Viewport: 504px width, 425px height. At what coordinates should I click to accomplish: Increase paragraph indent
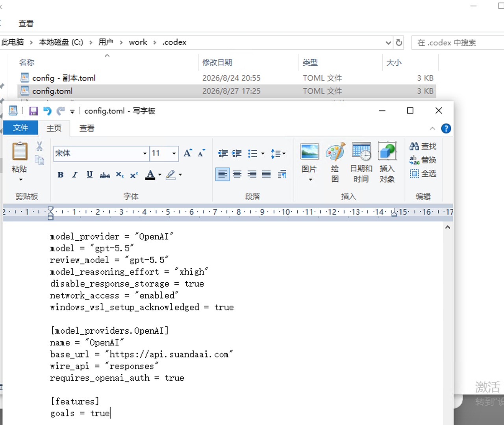pyautogui.click(x=237, y=154)
